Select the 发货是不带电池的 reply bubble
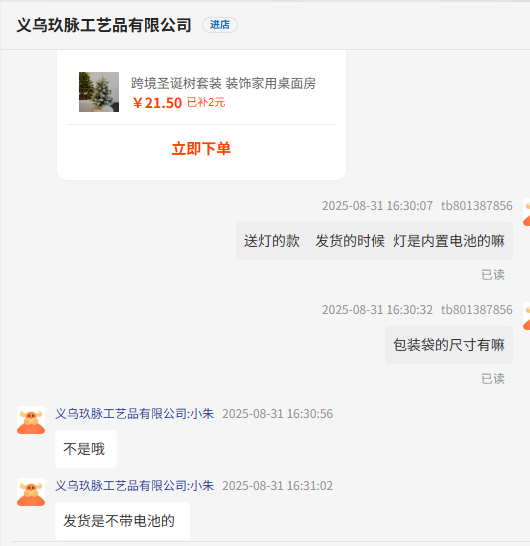The height and width of the screenshot is (546, 530). coord(123,521)
